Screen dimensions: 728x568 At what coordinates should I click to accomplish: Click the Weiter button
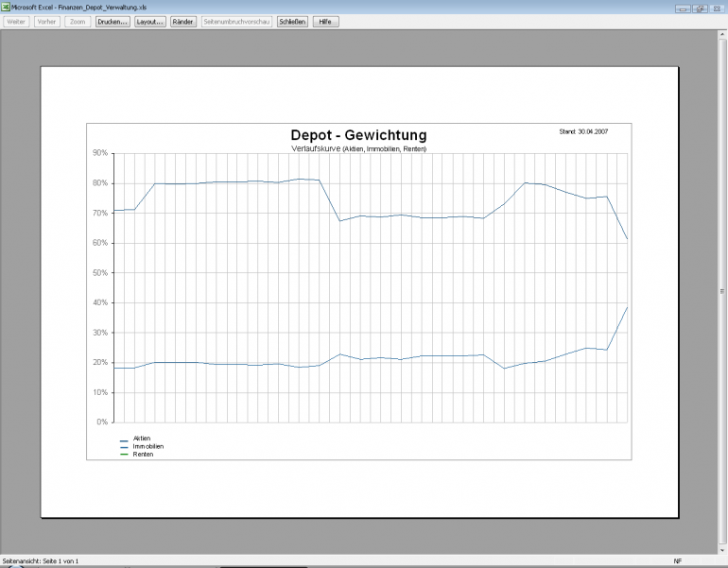(x=17, y=21)
